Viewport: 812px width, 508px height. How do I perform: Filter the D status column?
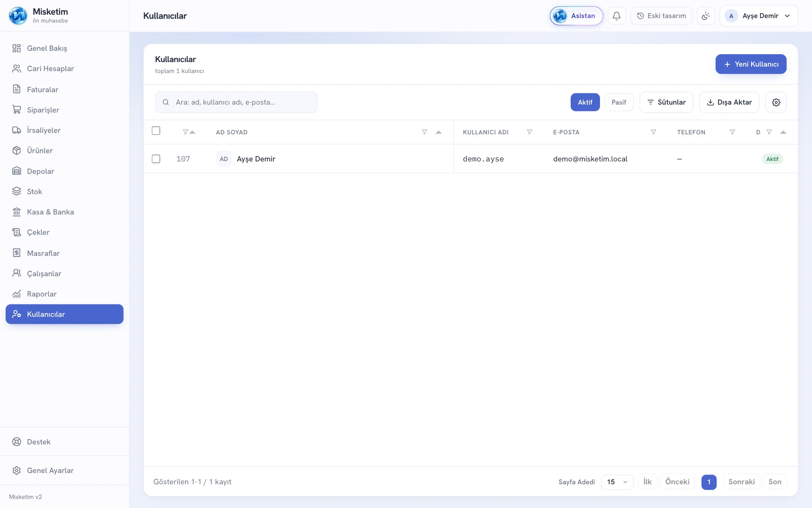[769, 132]
